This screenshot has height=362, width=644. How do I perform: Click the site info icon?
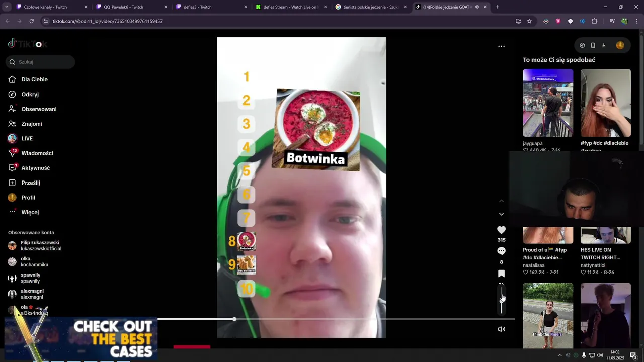coord(46,21)
